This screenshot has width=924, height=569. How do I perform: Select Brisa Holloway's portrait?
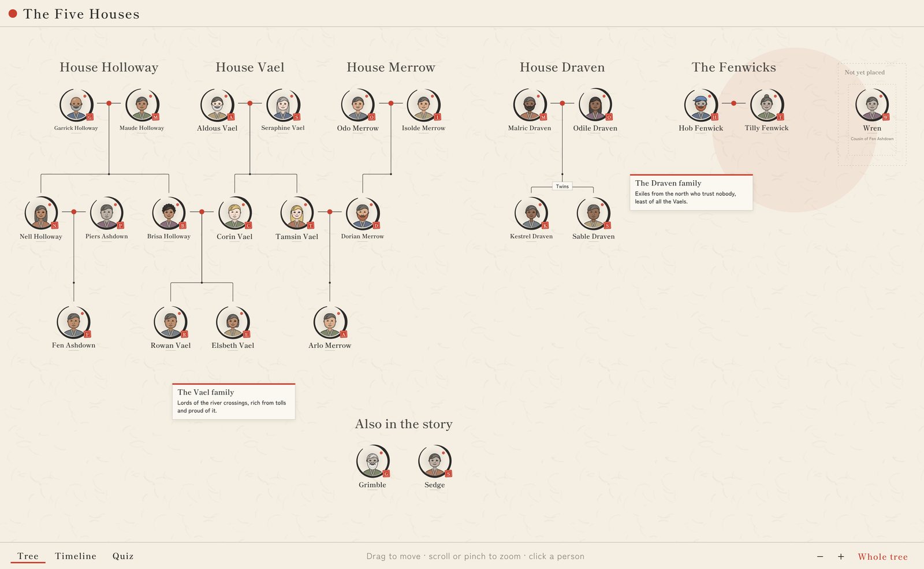coord(169,213)
